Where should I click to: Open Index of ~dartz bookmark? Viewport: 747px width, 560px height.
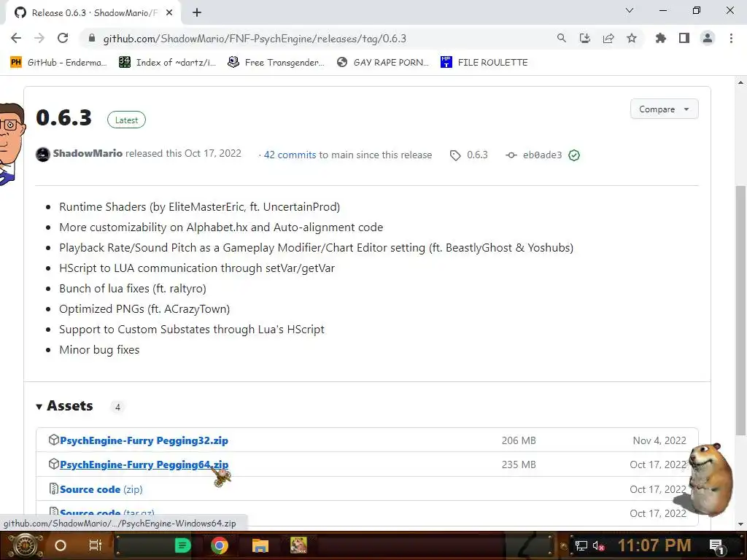coord(167,63)
